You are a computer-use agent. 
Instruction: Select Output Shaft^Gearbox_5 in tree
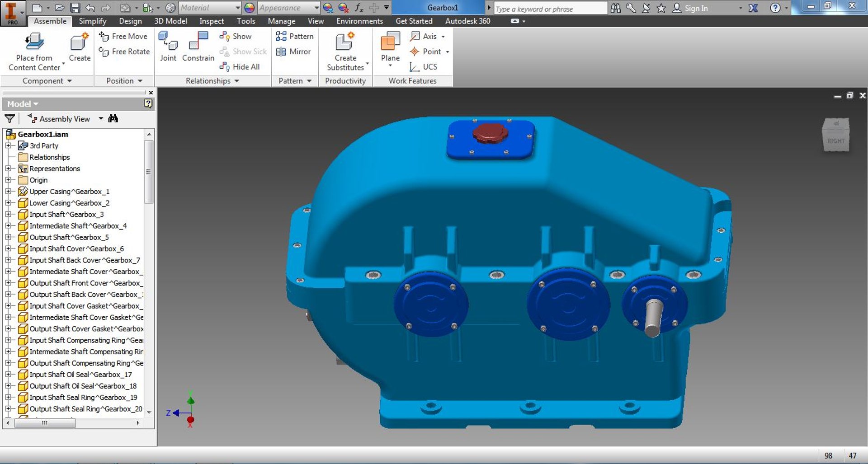69,237
